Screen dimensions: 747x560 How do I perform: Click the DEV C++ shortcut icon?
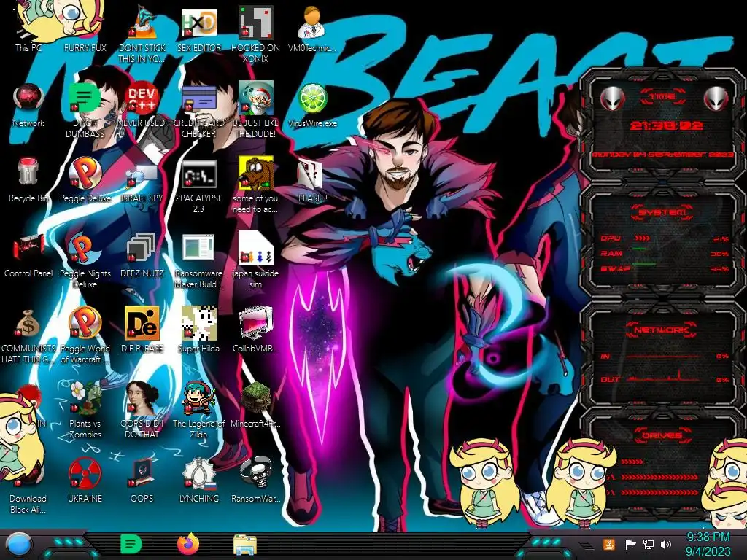(x=142, y=98)
